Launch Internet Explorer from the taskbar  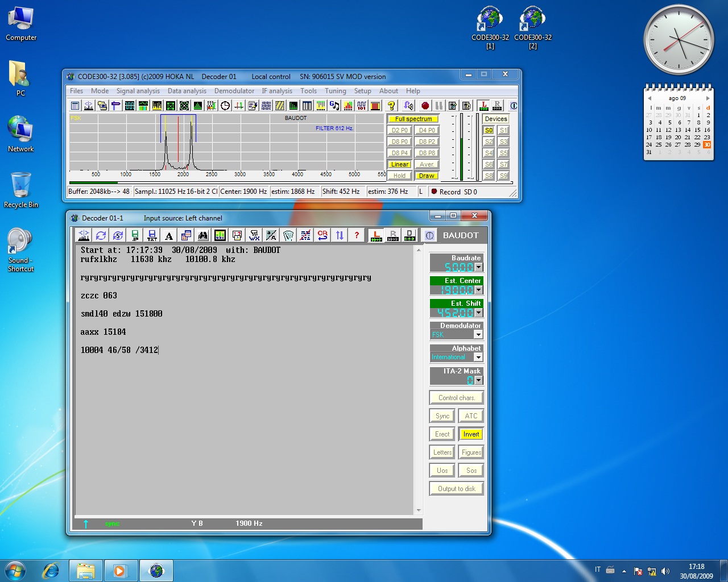point(51,571)
